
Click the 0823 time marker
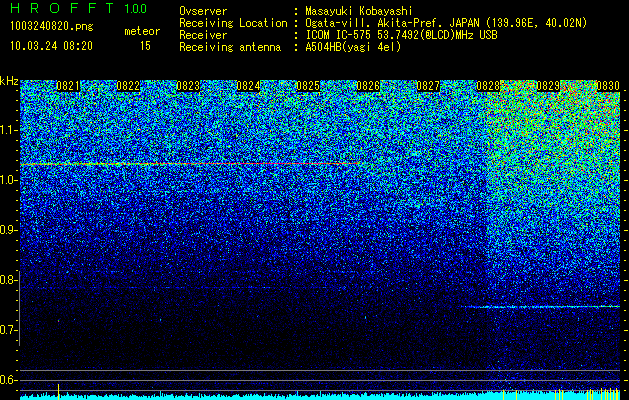[x=188, y=86]
